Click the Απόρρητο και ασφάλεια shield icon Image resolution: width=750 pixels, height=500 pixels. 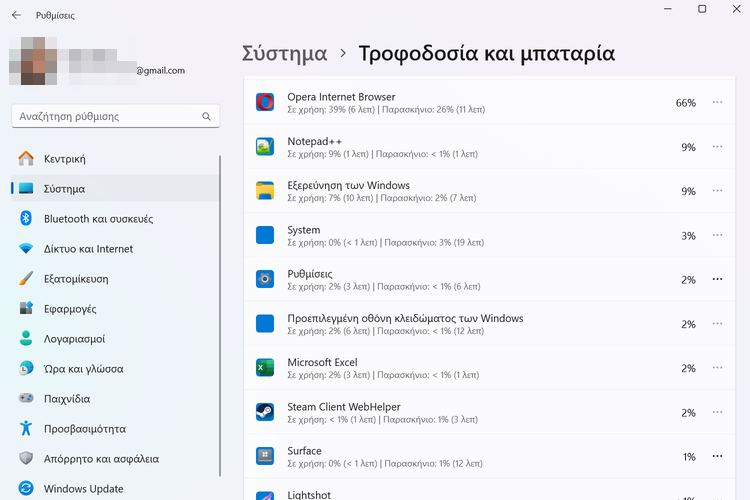26,458
